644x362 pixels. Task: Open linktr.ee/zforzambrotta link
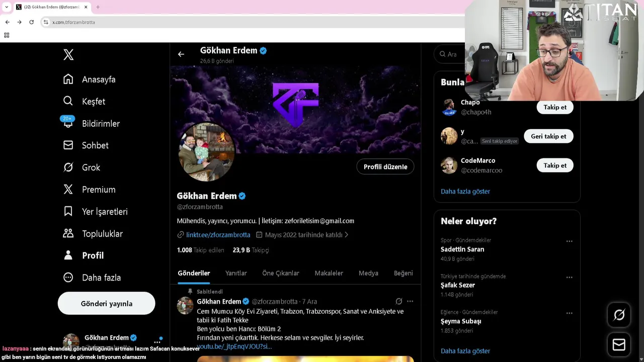click(218, 235)
